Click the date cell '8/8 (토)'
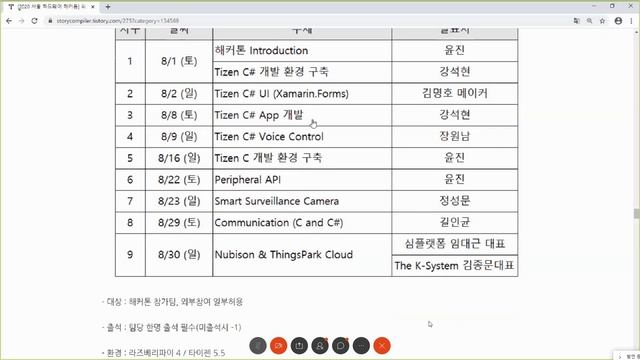The height and width of the screenshot is (360, 640). [179, 115]
